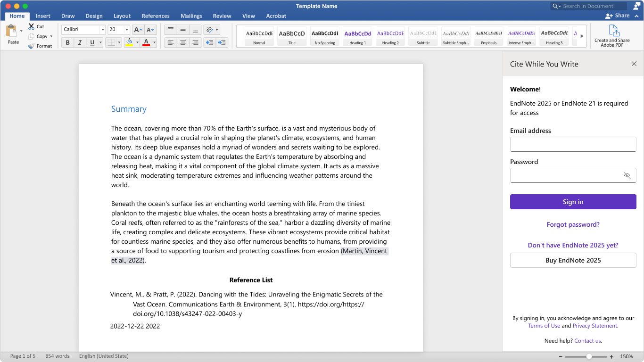The width and height of the screenshot is (644, 362).
Task: Center the paragraph text
Action: [x=183, y=42]
